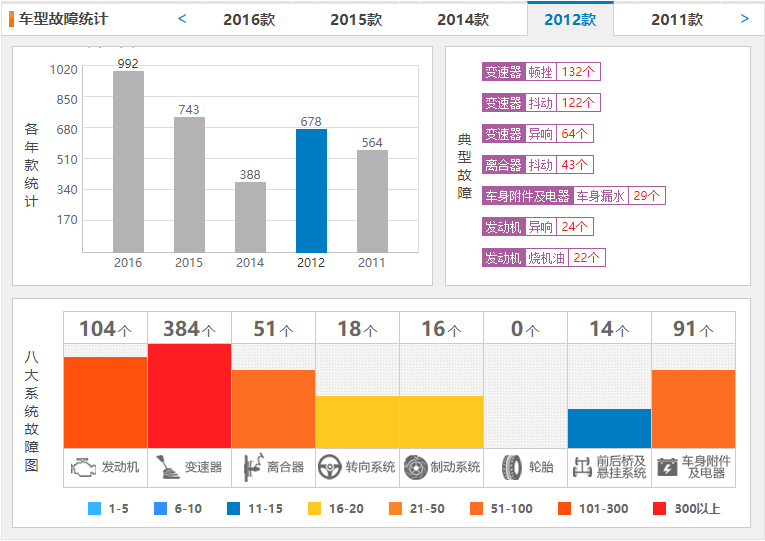This screenshot has height=541, width=765.
Task: Click the battery icon for 车身附件及电器
Action: (667, 467)
